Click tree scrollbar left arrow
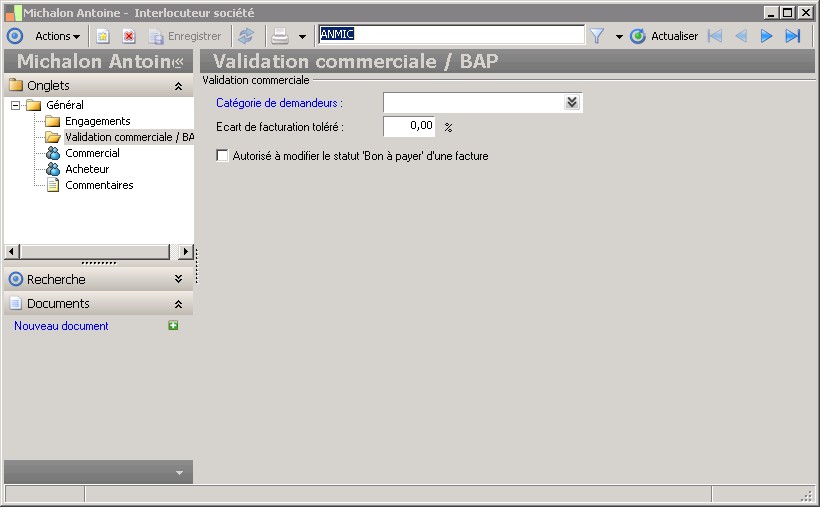 pos(12,252)
